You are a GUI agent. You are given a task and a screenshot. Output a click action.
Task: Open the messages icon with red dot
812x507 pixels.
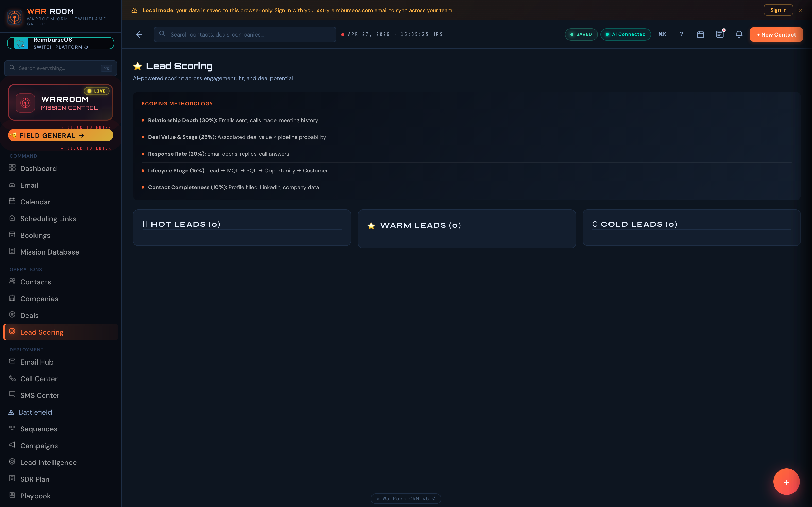[x=720, y=34]
